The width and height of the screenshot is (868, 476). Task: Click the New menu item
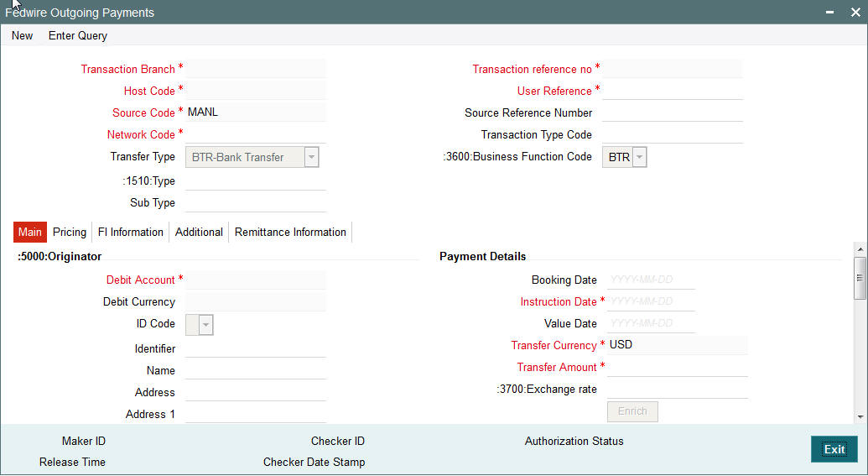click(x=22, y=35)
